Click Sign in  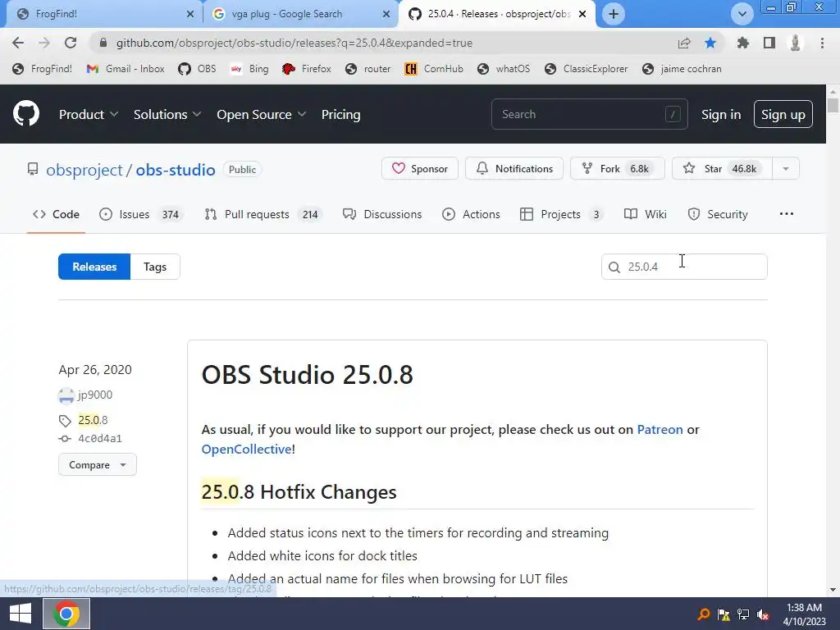click(x=721, y=115)
